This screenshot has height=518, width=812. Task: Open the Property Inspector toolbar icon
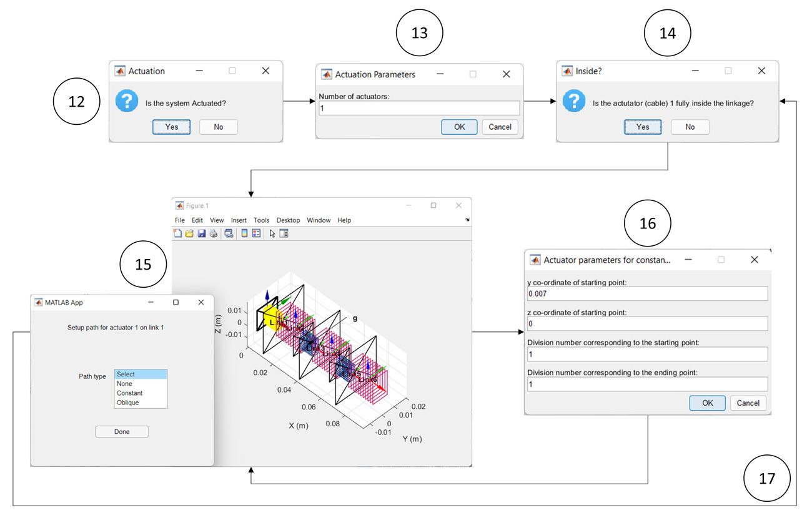click(x=283, y=233)
